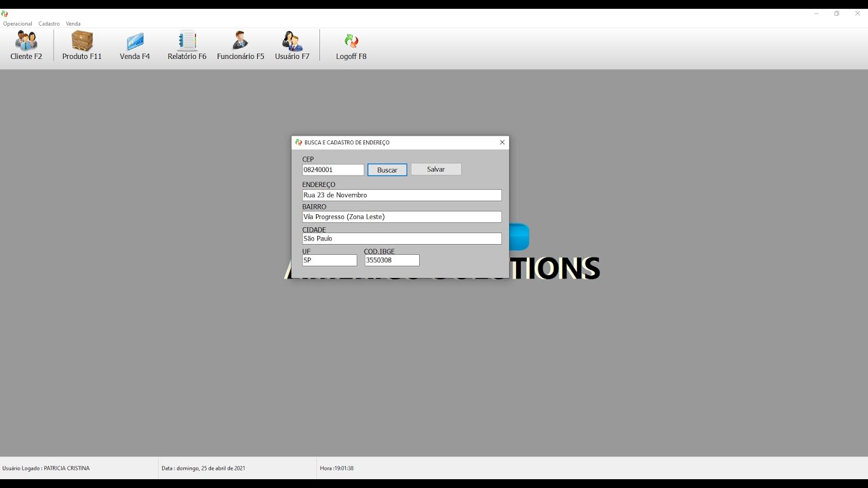The width and height of the screenshot is (868, 488).
Task: Minimize the main application window
Action: [x=816, y=14]
